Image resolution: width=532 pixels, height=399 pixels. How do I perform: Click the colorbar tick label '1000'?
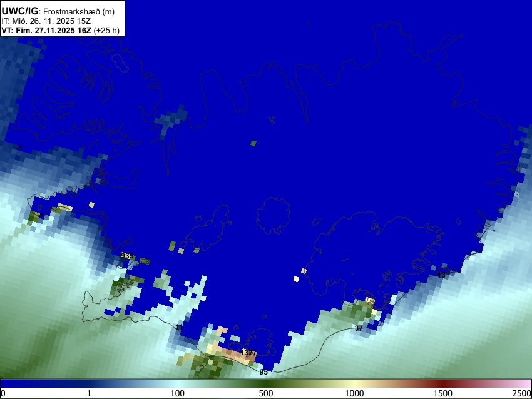click(x=354, y=393)
